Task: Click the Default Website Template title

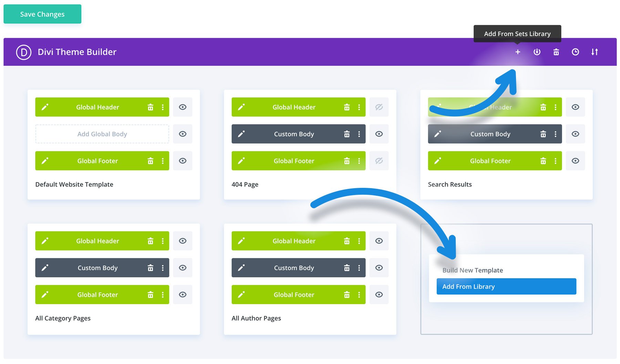Action: [74, 184]
